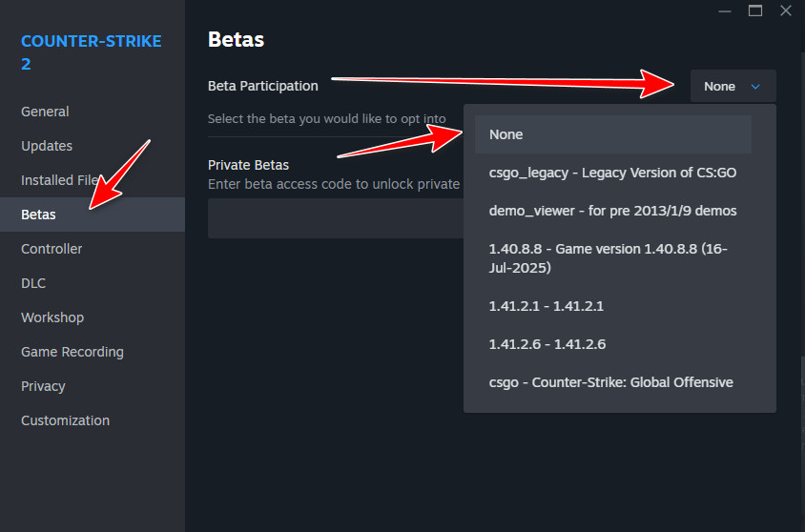Open the General settings tab
This screenshot has height=532, width=805.
point(45,112)
